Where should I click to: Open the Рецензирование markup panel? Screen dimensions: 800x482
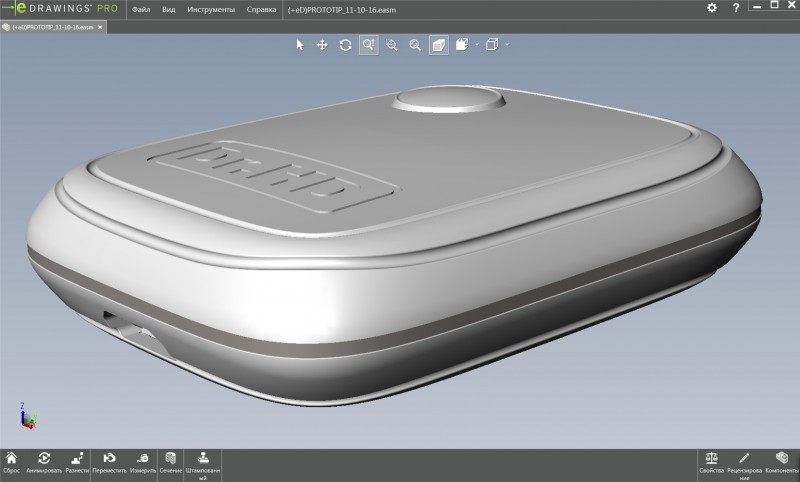click(x=744, y=465)
